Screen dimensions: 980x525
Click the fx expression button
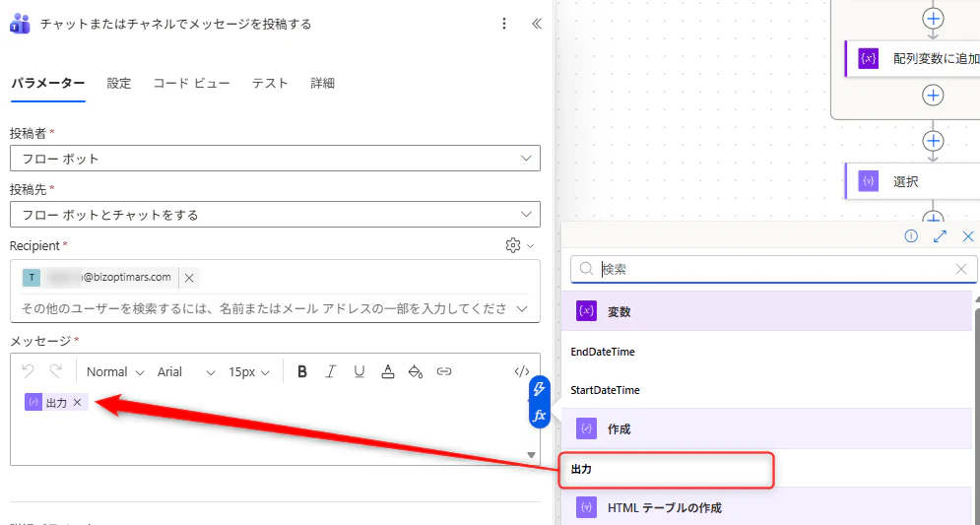point(540,415)
